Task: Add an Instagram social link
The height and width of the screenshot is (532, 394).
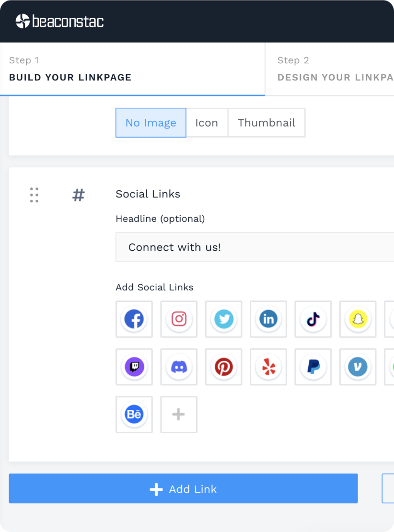Action: [179, 319]
